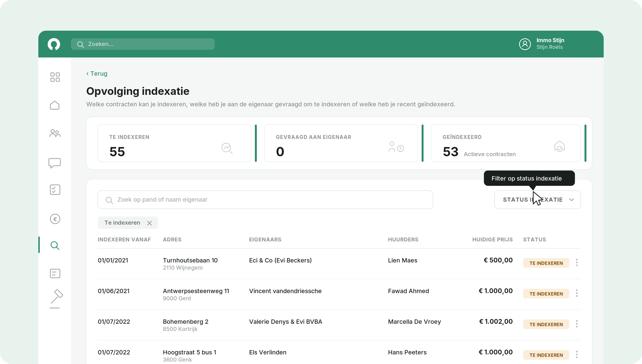Screen dimensions: 642x364
Task: Click Te indexeren badge on Antwerpsesteenweg row
Action: (x=546, y=294)
